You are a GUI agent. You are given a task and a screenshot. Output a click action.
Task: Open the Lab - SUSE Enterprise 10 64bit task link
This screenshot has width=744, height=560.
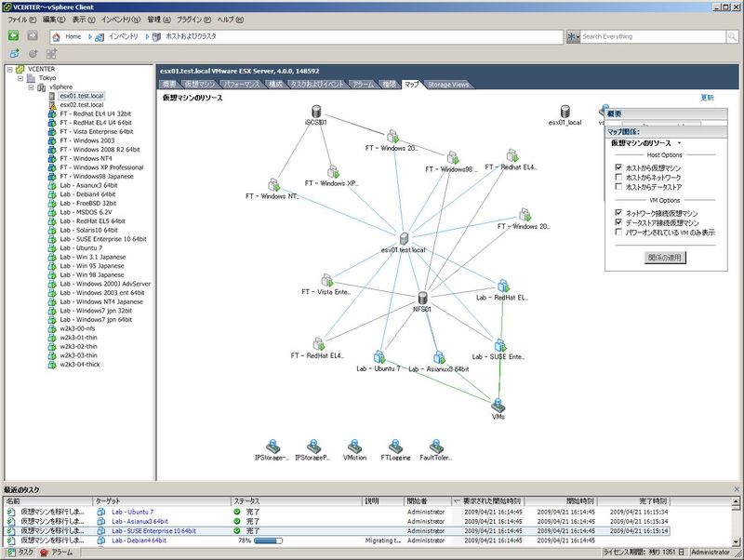click(153, 531)
